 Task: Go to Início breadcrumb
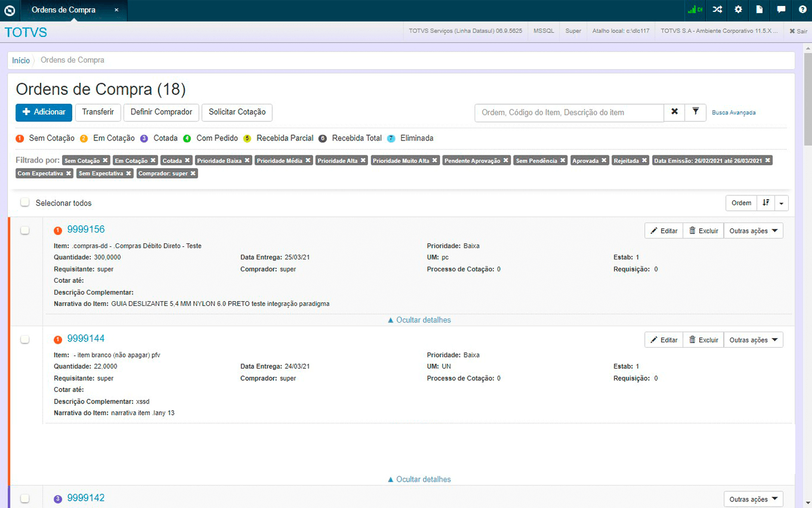tap(21, 60)
